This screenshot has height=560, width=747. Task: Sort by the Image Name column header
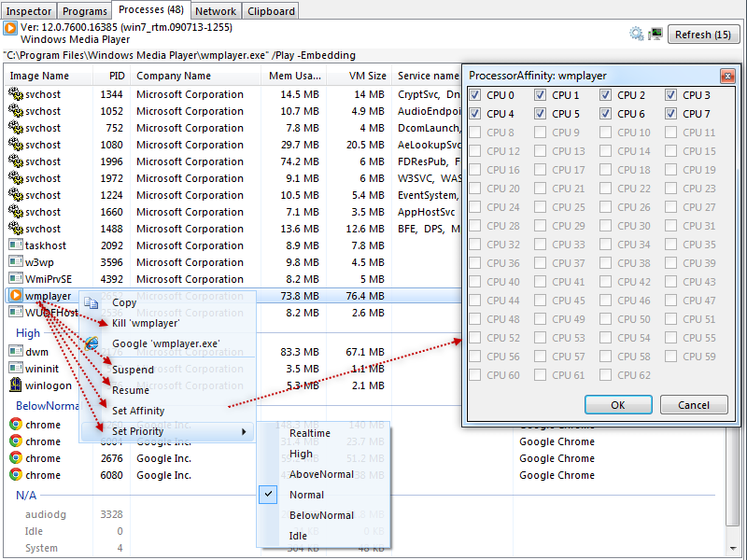tap(49, 76)
